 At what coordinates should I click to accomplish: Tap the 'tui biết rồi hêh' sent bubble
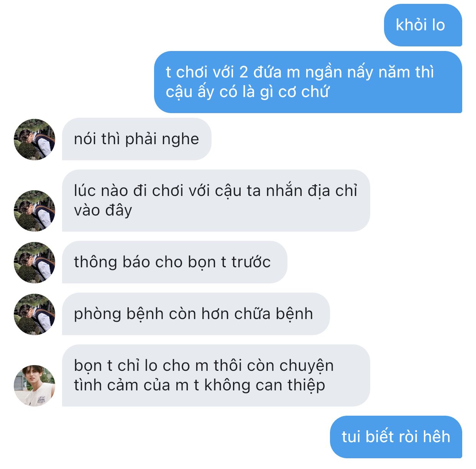point(396,437)
